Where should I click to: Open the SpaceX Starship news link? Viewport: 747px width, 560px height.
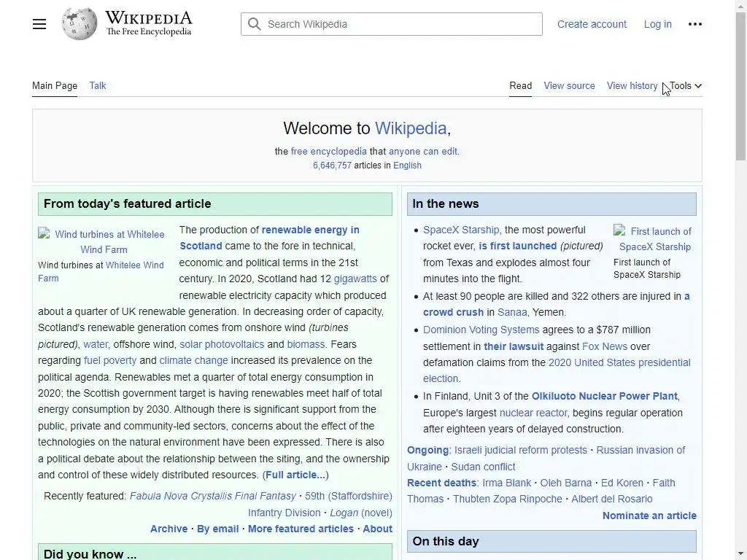coord(461,230)
